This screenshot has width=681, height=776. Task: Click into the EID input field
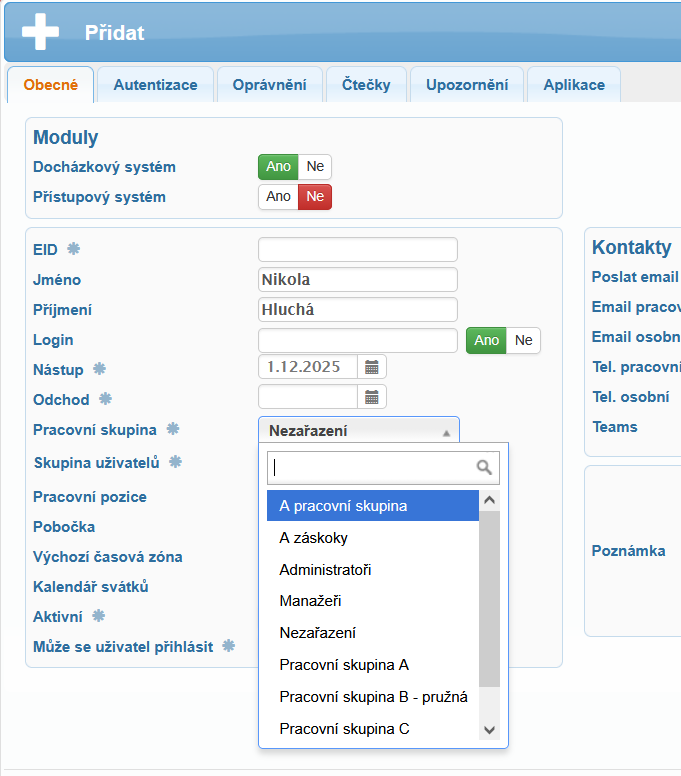[x=357, y=249]
